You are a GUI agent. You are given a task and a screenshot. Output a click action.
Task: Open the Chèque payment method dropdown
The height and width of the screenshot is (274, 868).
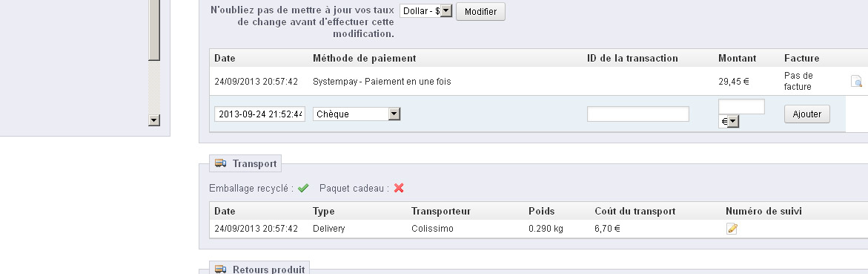[357, 114]
